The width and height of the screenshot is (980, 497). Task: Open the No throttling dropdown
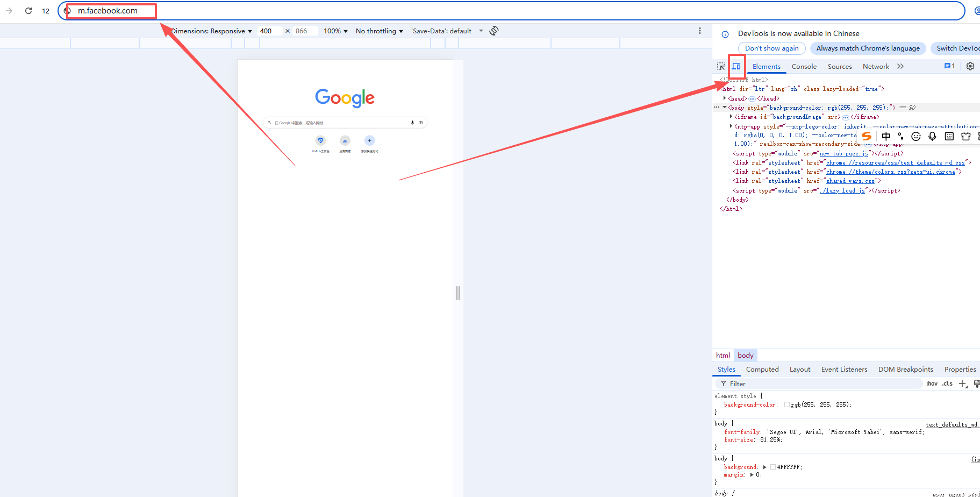point(379,31)
